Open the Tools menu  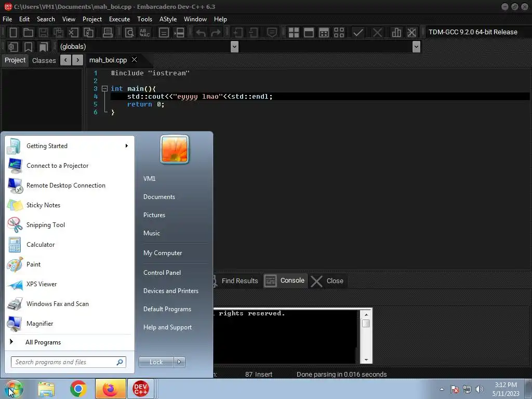tap(144, 19)
